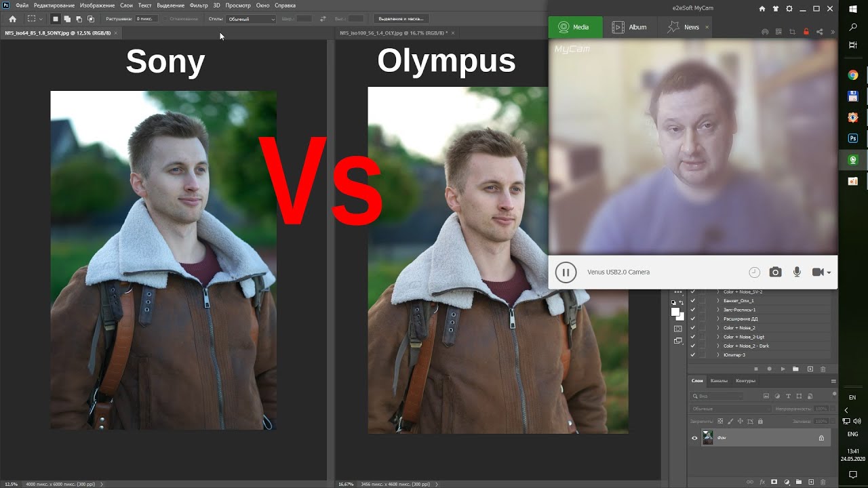Change screen mode icon in toolbar
Viewport: 868px width, 488px height.
[677, 341]
